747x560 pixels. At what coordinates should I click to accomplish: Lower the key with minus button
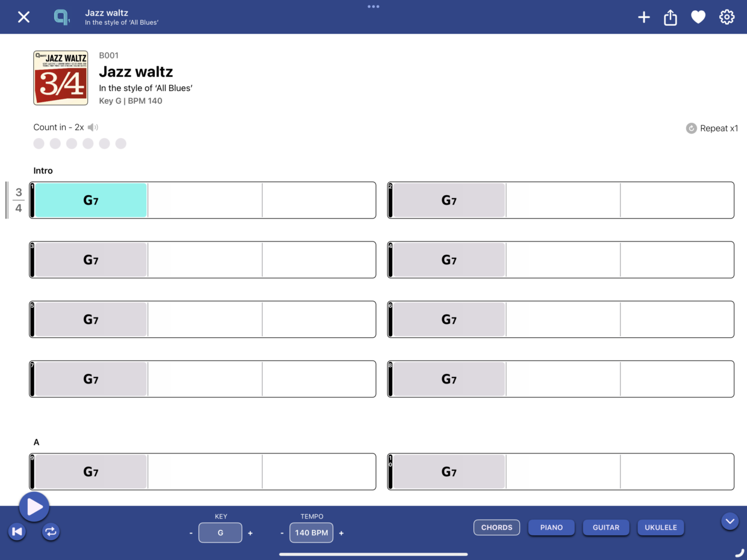pyautogui.click(x=191, y=533)
